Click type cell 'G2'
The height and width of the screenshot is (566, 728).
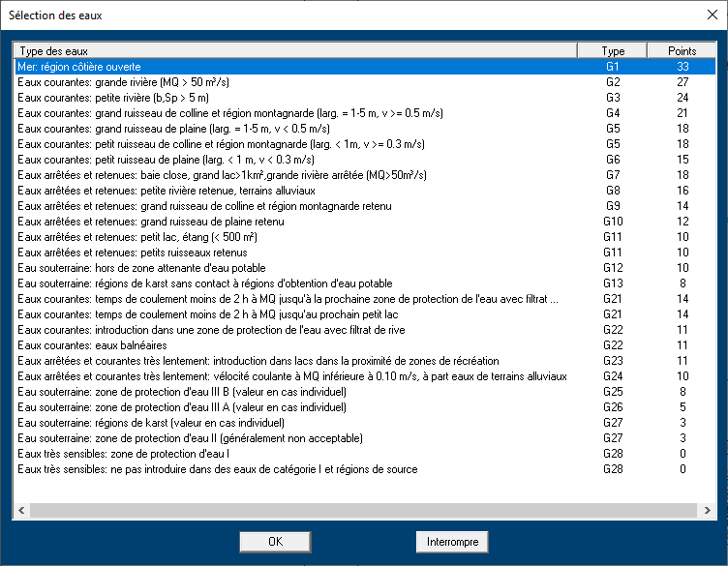pos(613,82)
